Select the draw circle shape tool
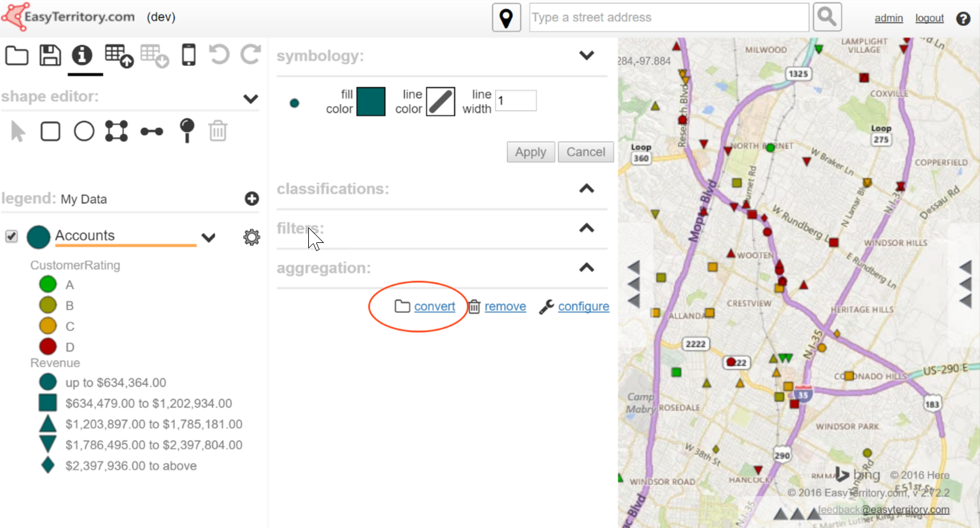This screenshot has height=528, width=980. click(x=84, y=131)
